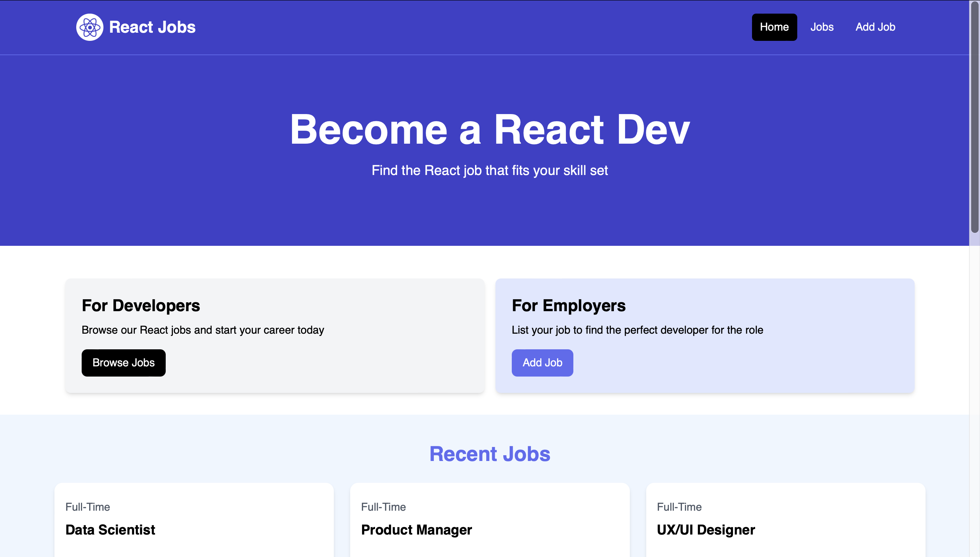
Task: Click the For Employers heading
Action: pyautogui.click(x=569, y=306)
